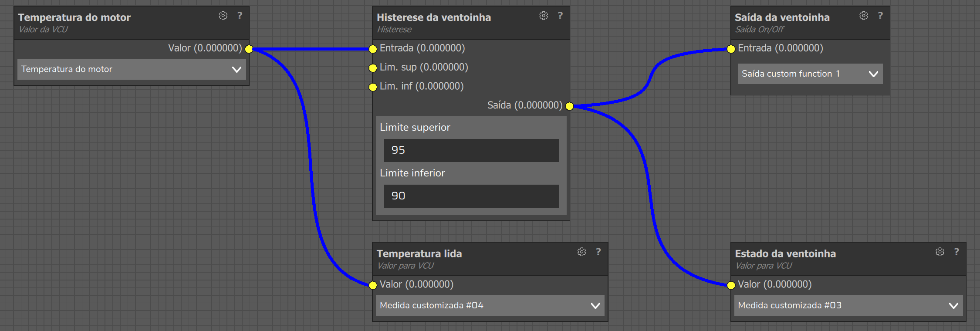Expand the Temperatura do motor dropdown
Screen dimensions: 980x331
pyautogui.click(x=132, y=69)
